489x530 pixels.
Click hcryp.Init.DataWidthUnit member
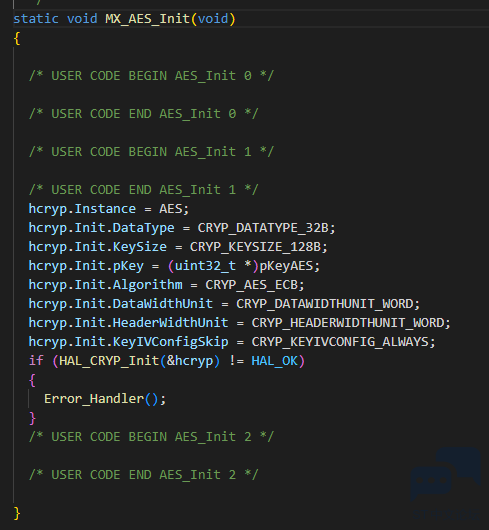click(121, 304)
